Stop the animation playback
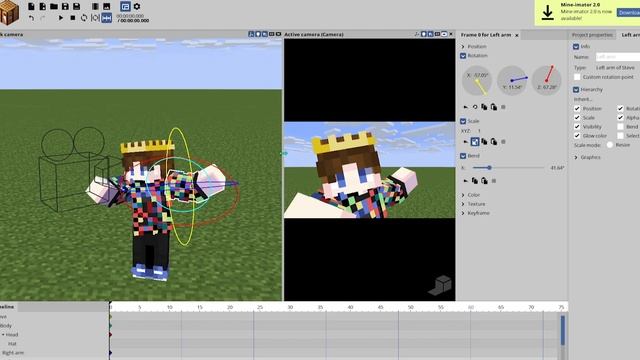The height and width of the screenshot is (360, 640). click(73, 18)
